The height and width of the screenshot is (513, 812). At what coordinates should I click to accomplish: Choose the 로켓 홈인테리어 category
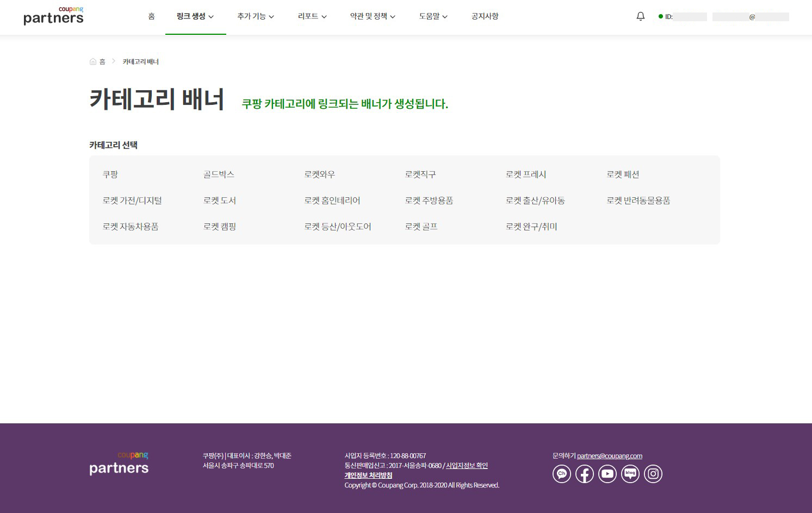tap(332, 201)
